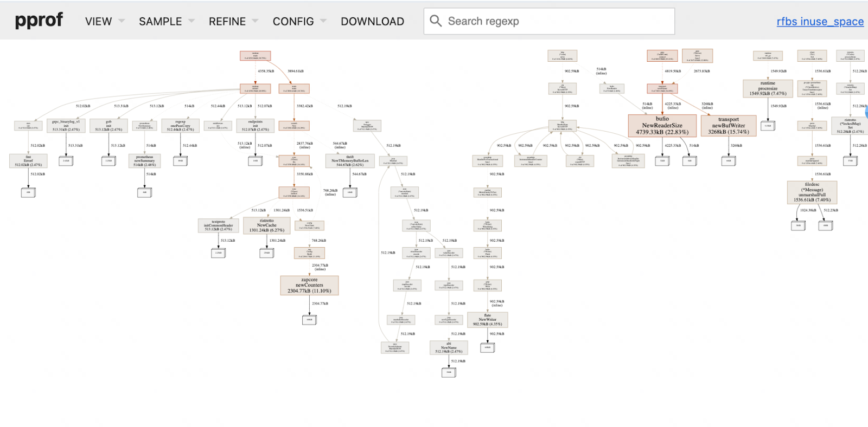The image size is (868, 427).
Task: Click the pprof logo
Action: 39,21
